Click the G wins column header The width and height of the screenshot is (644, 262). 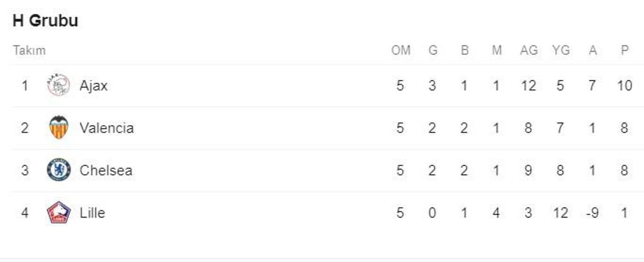tap(433, 51)
